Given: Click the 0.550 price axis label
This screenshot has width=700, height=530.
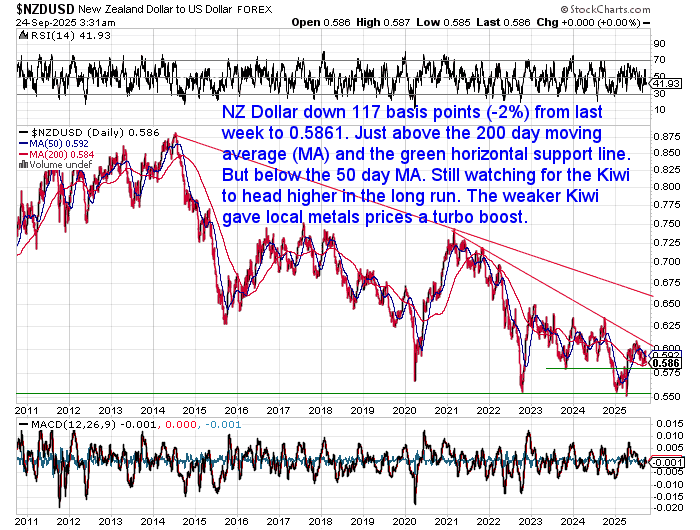Looking at the screenshot, I should (x=667, y=396).
